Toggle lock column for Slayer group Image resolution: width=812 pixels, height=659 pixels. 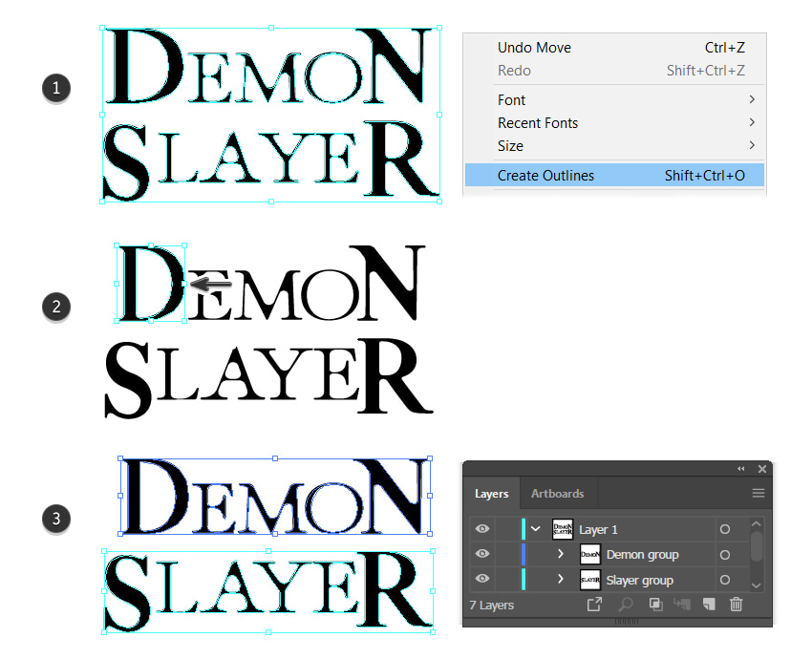coord(507,579)
